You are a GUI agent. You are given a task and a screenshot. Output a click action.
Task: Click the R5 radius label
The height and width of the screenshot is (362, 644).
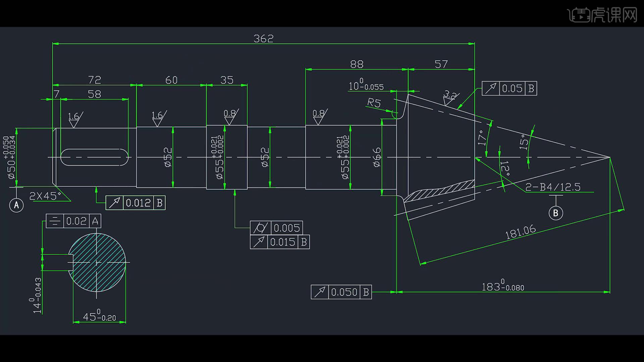click(374, 103)
